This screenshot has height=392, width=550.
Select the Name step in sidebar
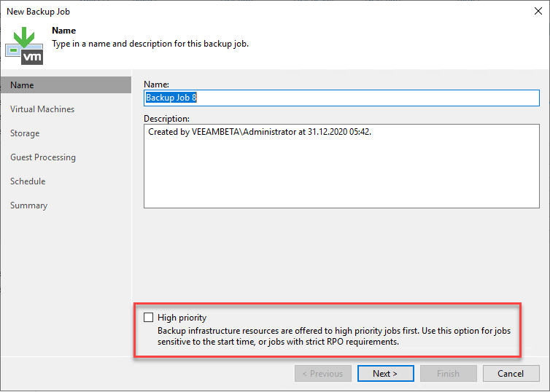[66, 85]
